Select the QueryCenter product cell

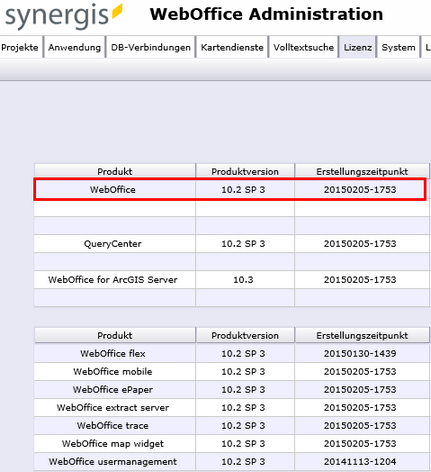(x=115, y=244)
